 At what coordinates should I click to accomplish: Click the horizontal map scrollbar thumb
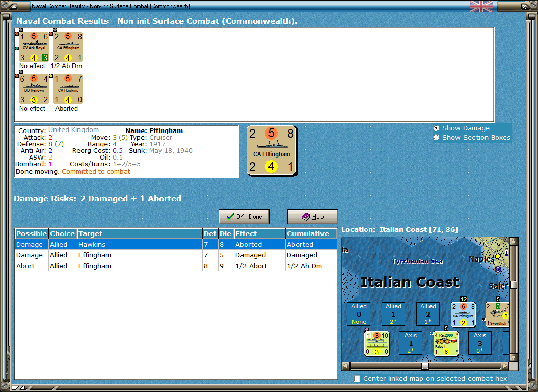click(x=425, y=365)
